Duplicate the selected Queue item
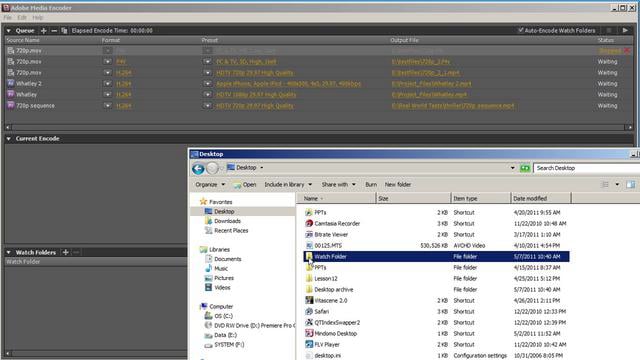Image resolution: width=640 pixels, height=360 pixels. coord(64,31)
